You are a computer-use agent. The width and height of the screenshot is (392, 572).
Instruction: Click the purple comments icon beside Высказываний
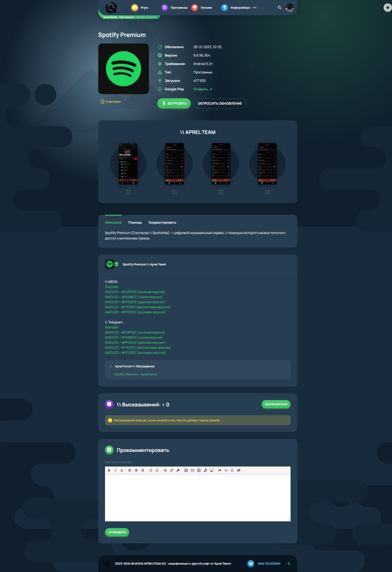[109, 404]
